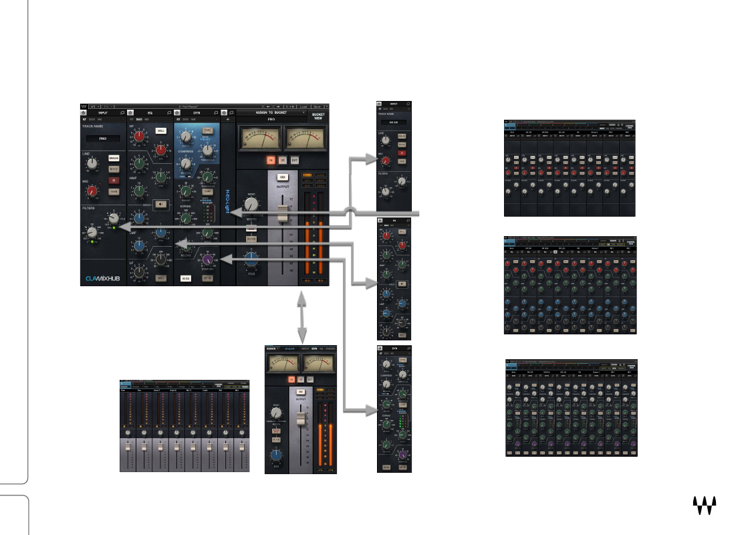
Task: Open the Assign To Bucket dropdown
Action: pyautogui.click(x=271, y=112)
